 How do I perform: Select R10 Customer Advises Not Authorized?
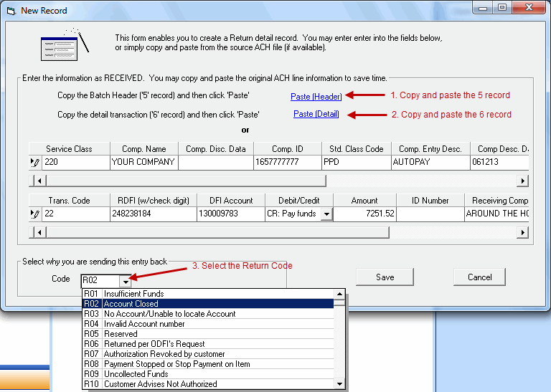tap(208, 384)
